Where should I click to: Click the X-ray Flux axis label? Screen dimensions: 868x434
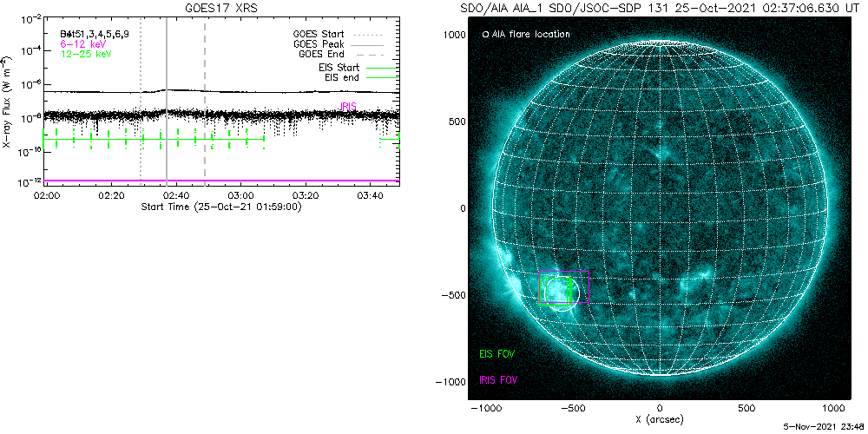[x=6, y=101]
